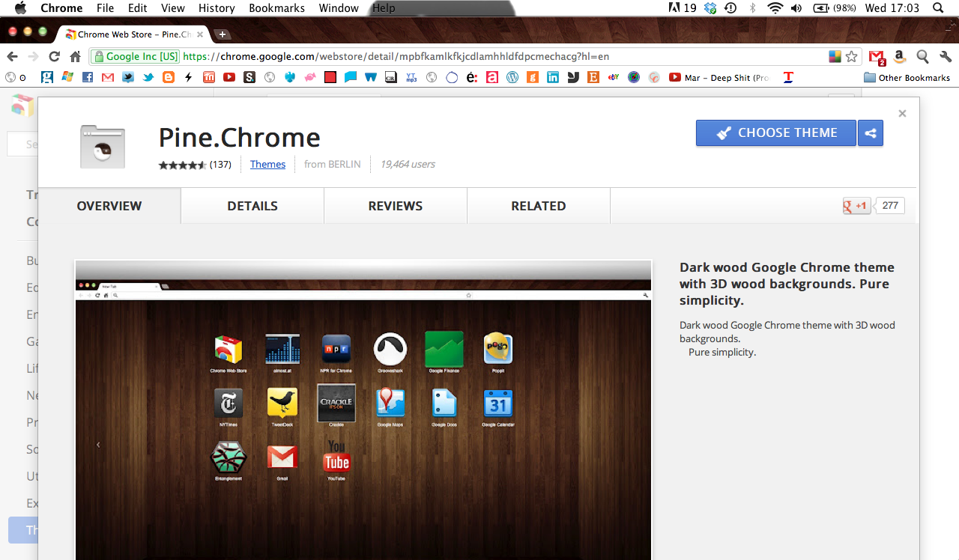959x560 pixels.
Task: Click the Wed 17:03 clock
Action: tap(892, 8)
